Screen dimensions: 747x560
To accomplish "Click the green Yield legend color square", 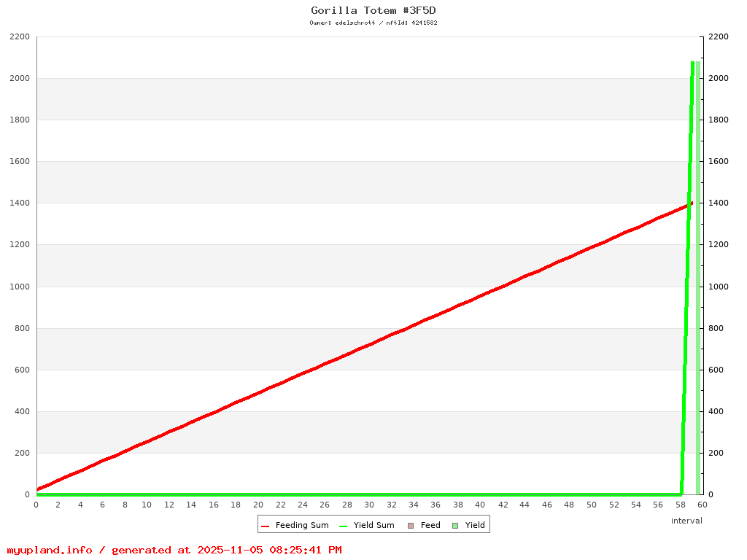I will pos(455,526).
